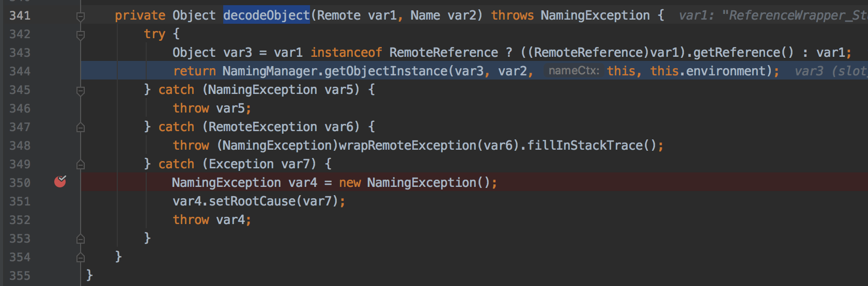This screenshot has height=286, width=868.
Task: Place the cursor on throw var4 statement
Action: (211, 220)
